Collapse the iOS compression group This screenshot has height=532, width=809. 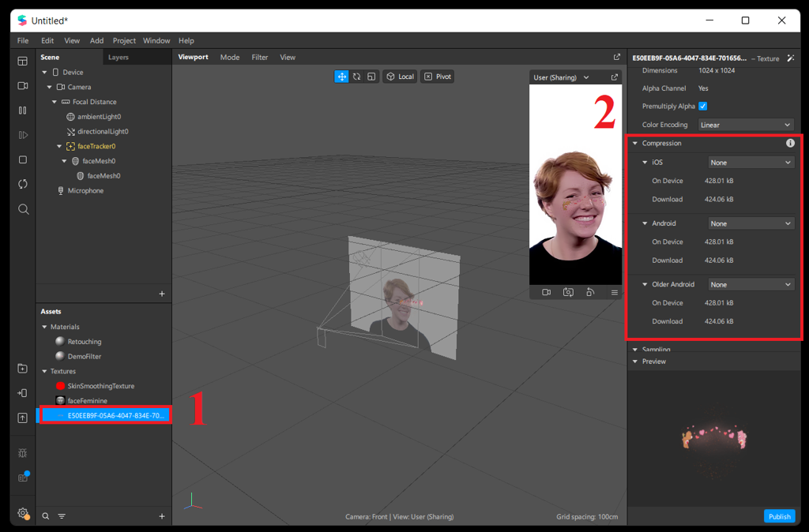click(x=645, y=163)
